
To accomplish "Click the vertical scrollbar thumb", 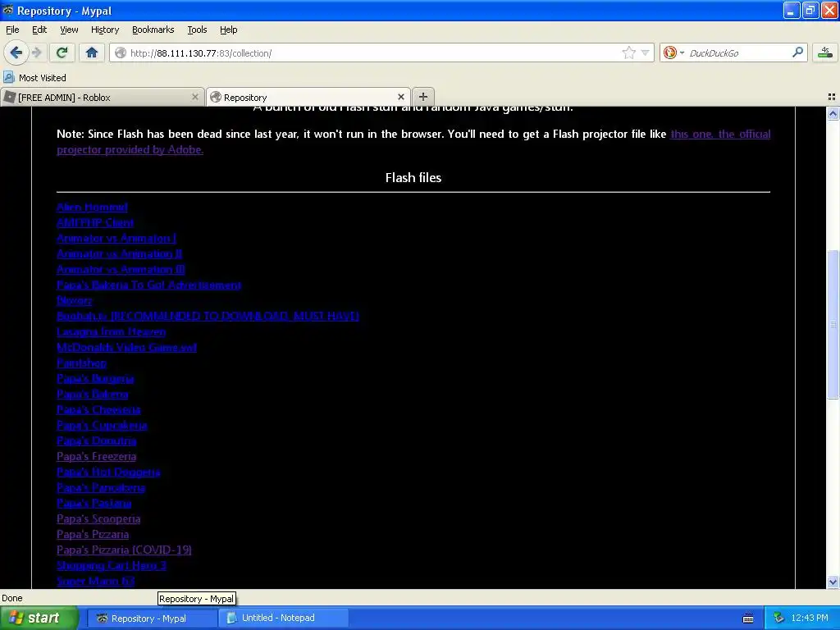I will 833,324.
